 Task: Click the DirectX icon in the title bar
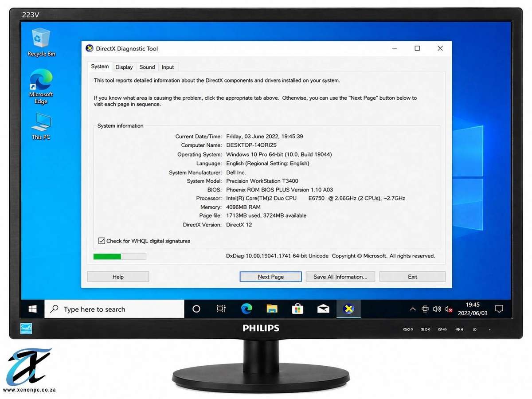click(x=89, y=48)
